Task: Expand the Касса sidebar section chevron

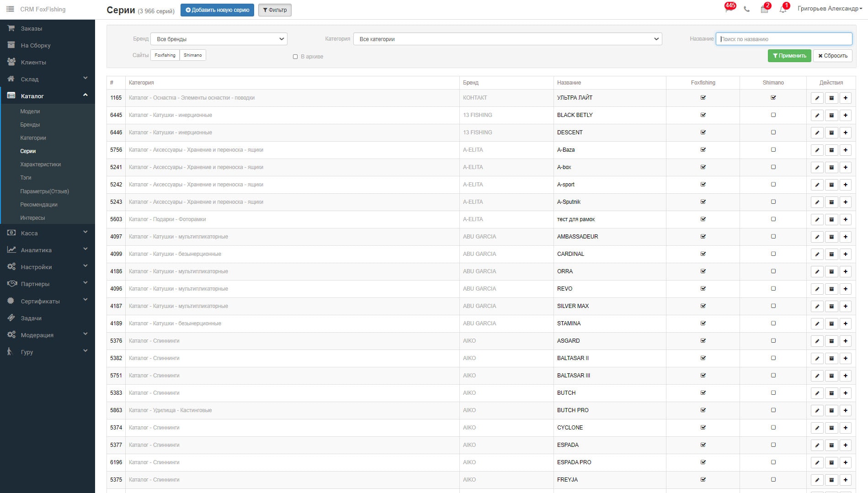Action: 85,232
